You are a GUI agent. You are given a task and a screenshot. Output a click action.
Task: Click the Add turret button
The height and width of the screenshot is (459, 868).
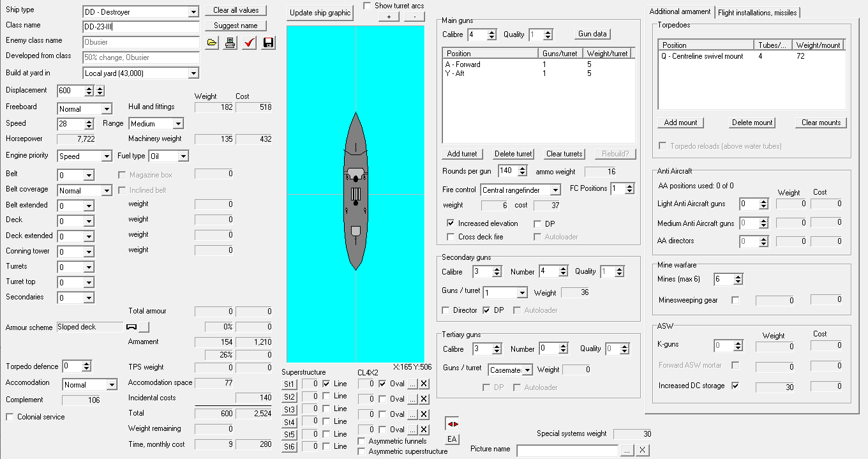tap(462, 154)
